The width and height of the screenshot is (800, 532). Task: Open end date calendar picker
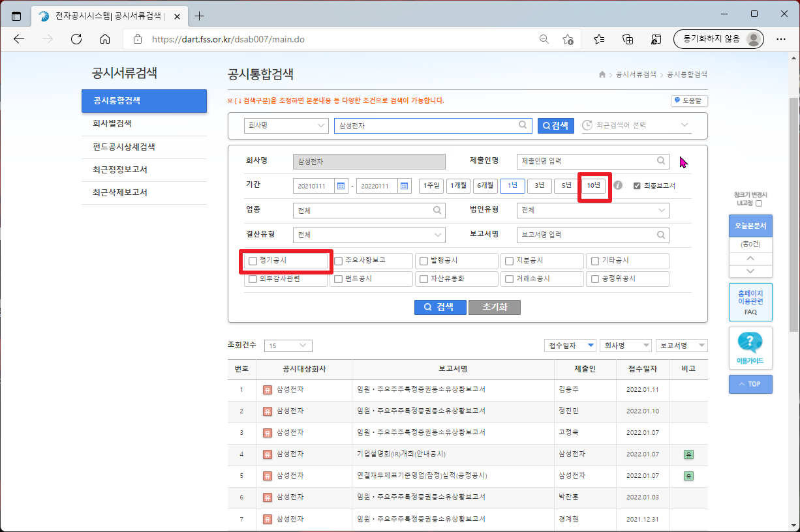click(x=405, y=186)
